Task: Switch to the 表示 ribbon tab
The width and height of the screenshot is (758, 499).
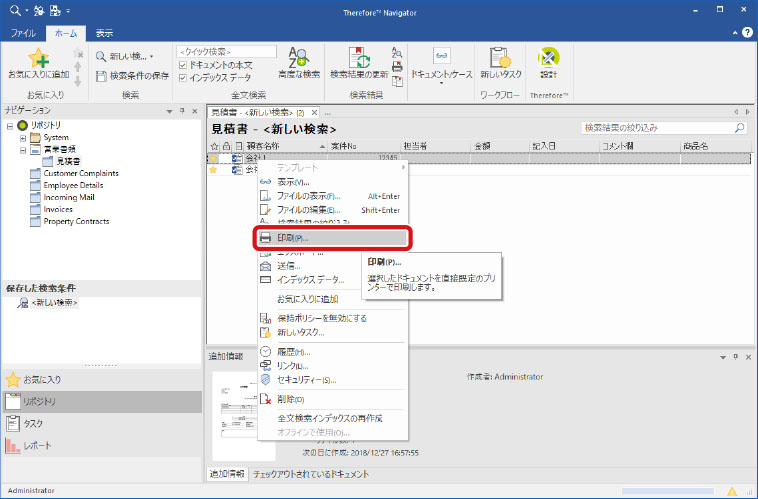Action: coord(104,33)
